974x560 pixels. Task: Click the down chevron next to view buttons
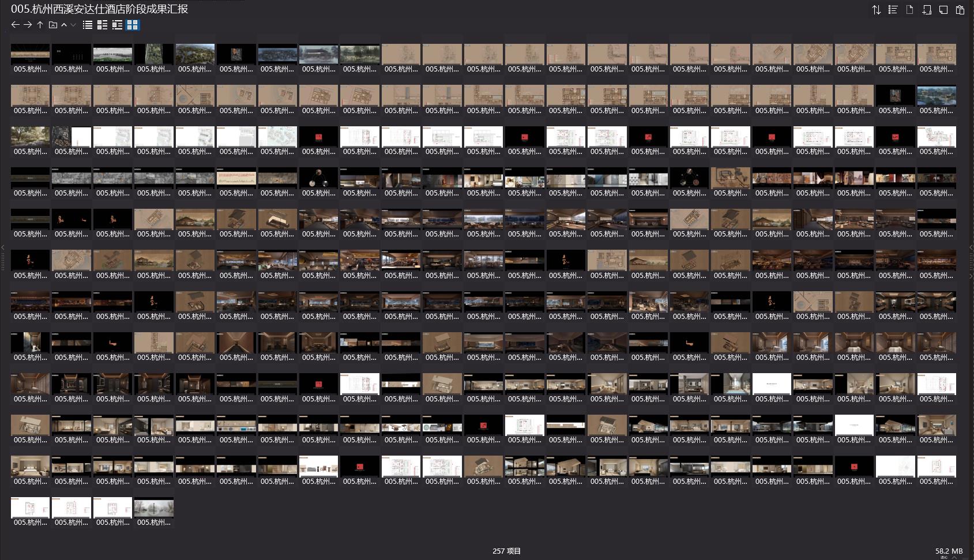coord(73,25)
